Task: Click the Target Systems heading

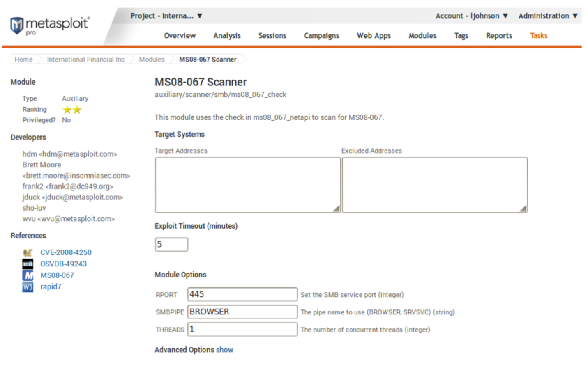Action: [x=179, y=134]
